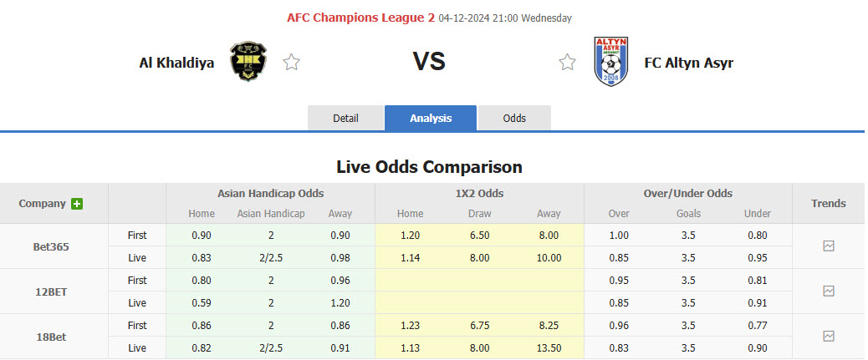Image resolution: width=868 pixels, height=360 pixels.
Task: Click the Al Khaldiya team crest
Action: 248,62
